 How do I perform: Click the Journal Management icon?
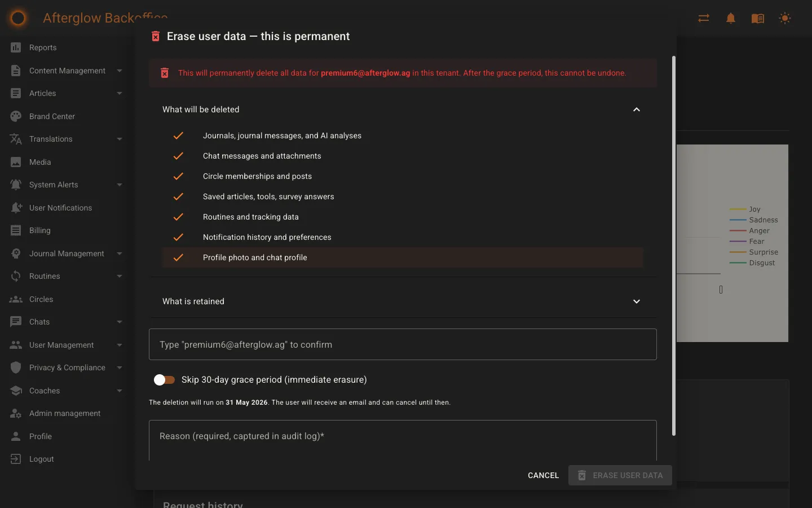(x=16, y=253)
